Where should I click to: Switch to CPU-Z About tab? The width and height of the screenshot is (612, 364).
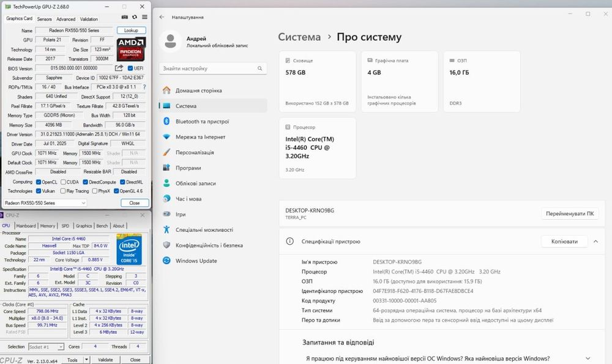[119, 226]
